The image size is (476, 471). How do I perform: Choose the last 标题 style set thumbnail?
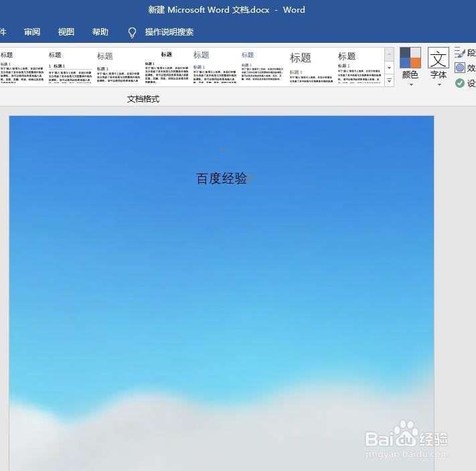[x=359, y=67]
